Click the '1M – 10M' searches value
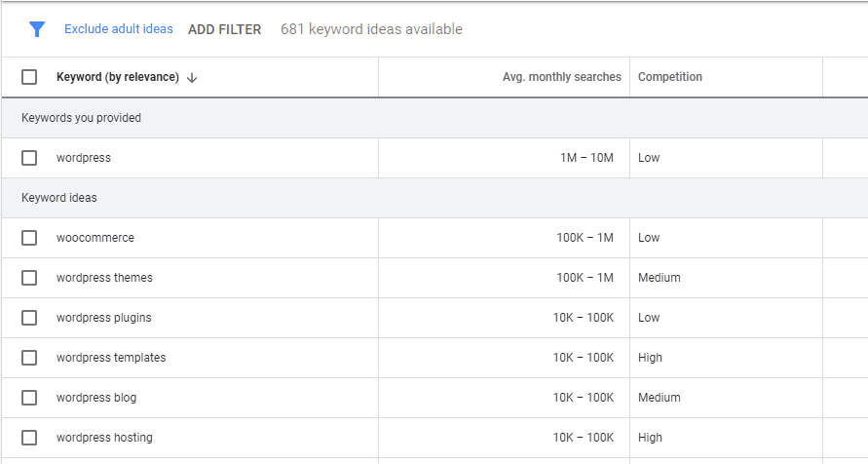 (x=586, y=158)
